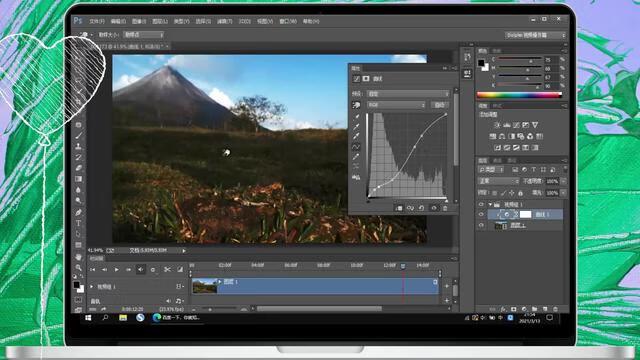Create a new layer from Layers panel footer

(x=544, y=309)
